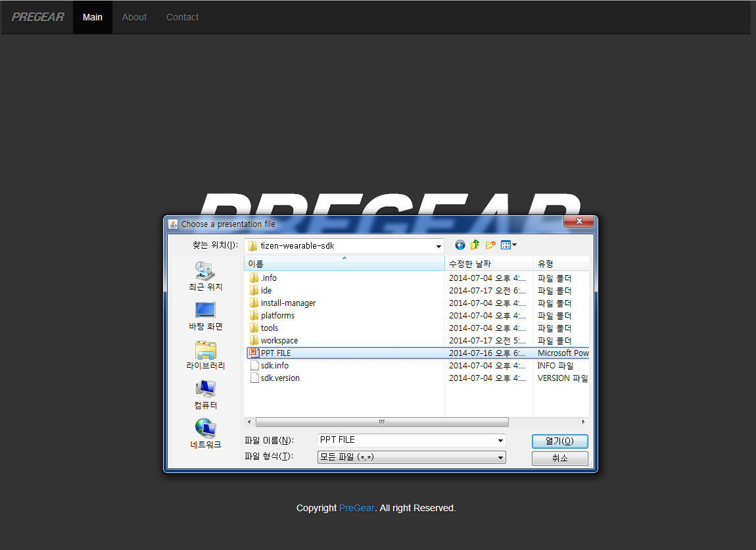Click the PREGEAR logo in navbar
This screenshot has height=550, width=756.
[37, 17]
